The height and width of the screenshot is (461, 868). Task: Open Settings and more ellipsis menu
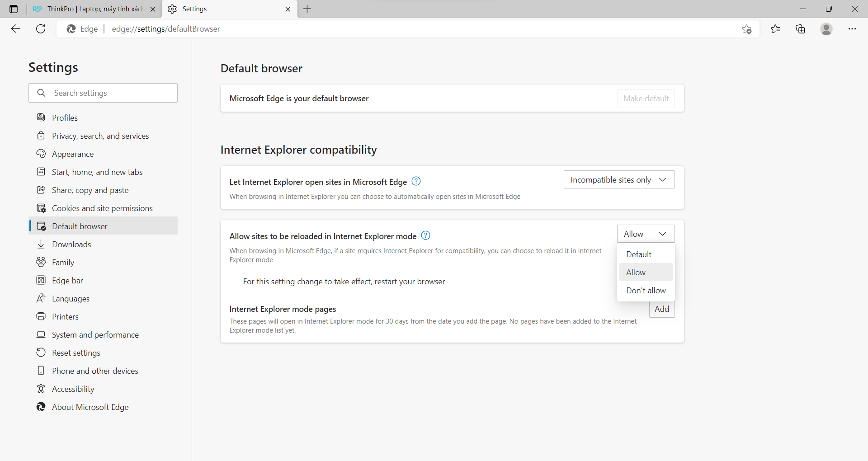[x=852, y=29]
